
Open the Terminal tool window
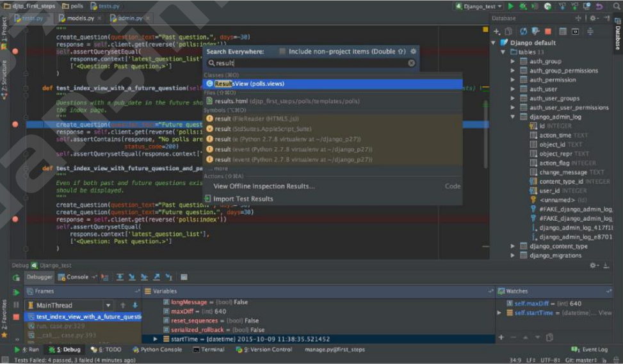[x=209, y=349]
